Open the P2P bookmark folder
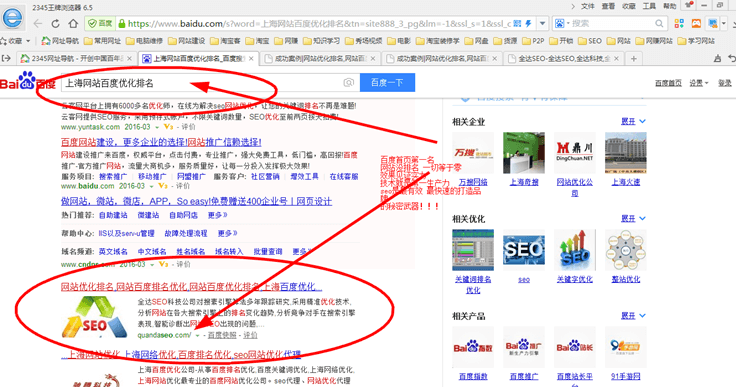 (533, 41)
